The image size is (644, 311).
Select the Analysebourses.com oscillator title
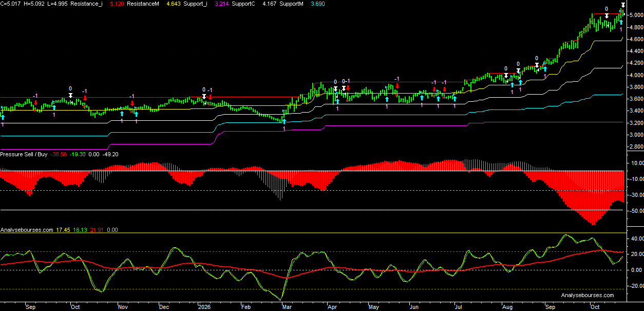coord(27,230)
